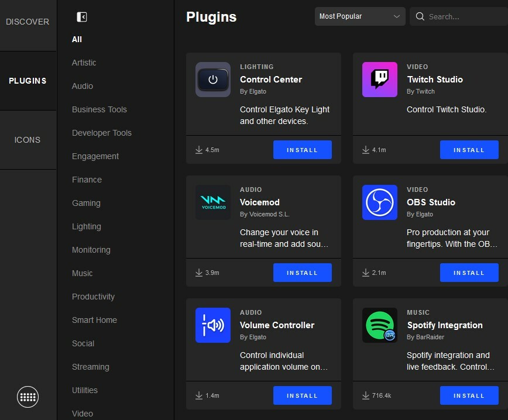The height and width of the screenshot is (420, 508).
Task: Open the Monitoring category
Action: click(91, 250)
